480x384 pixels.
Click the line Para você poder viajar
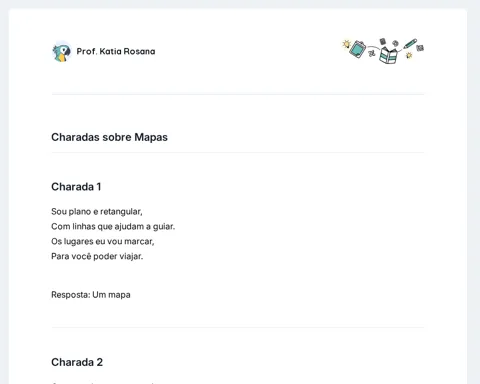click(x=97, y=256)
